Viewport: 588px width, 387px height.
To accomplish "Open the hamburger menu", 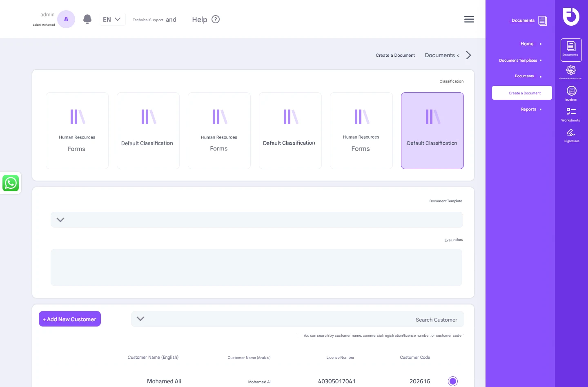I will tap(469, 19).
